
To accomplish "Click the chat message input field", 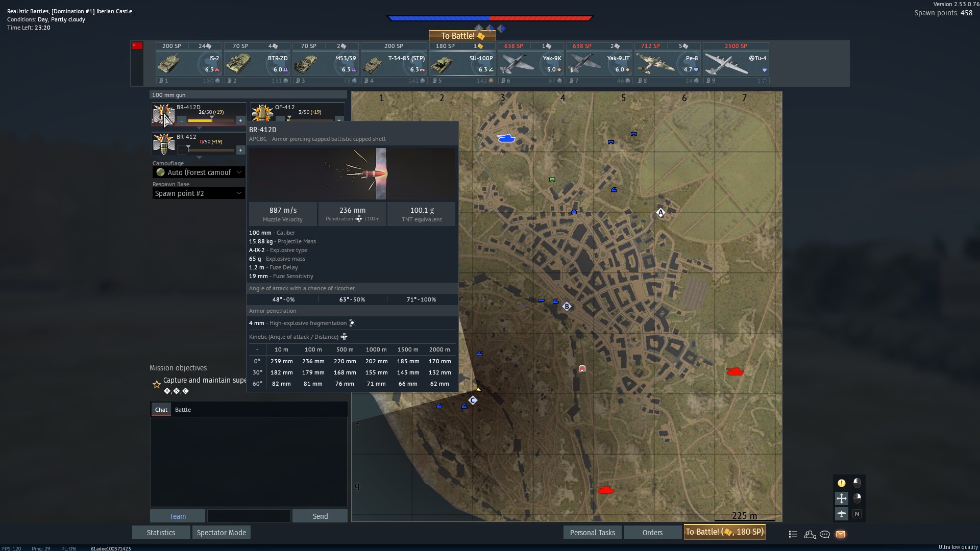I will pyautogui.click(x=249, y=516).
